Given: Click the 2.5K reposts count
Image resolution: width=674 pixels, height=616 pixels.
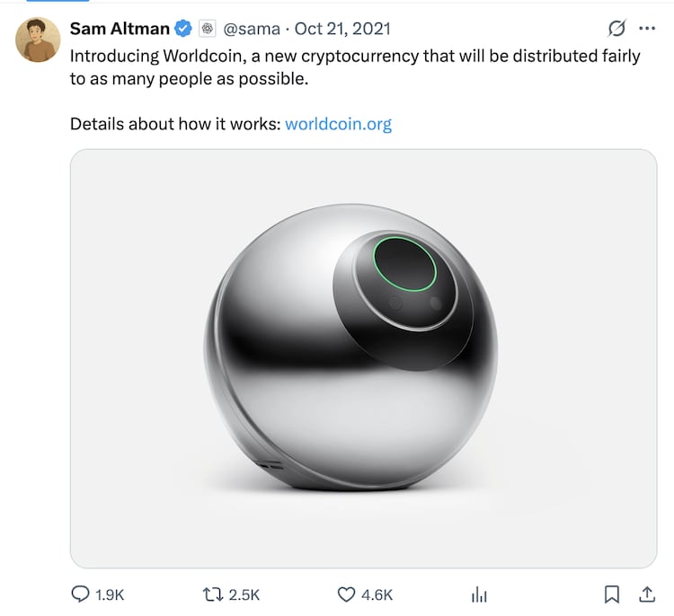Looking at the screenshot, I should click(x=244, y=594).
